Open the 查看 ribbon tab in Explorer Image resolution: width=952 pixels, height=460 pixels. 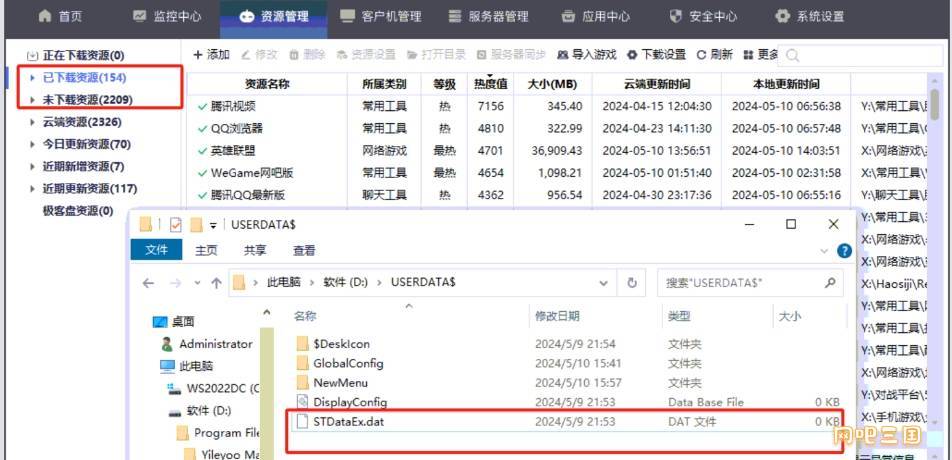point(304,250)
